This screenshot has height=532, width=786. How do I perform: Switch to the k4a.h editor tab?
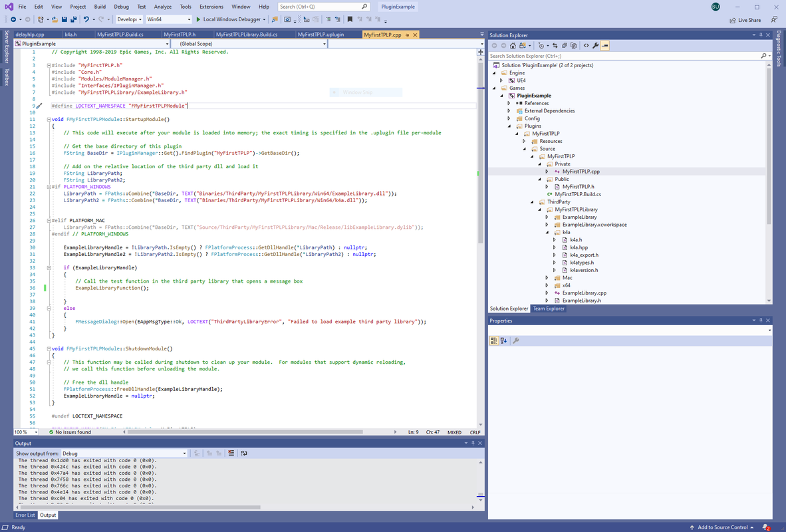70,35
